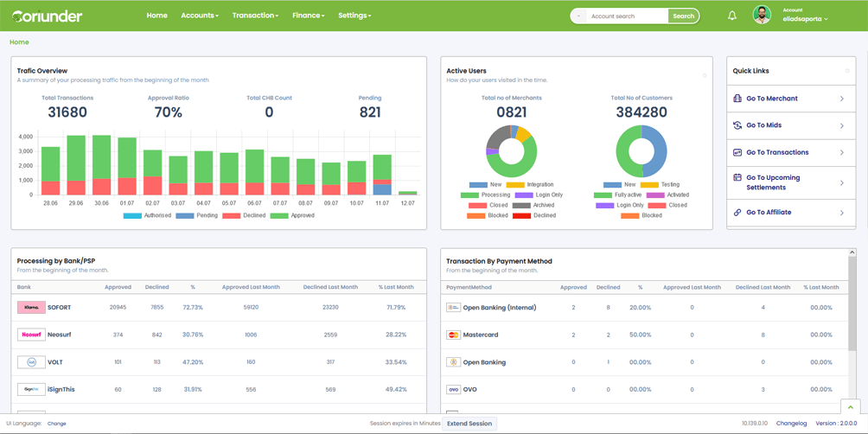Click the Extend Session button
Viewport: 868px width, 434px height.
pos(469,424)
